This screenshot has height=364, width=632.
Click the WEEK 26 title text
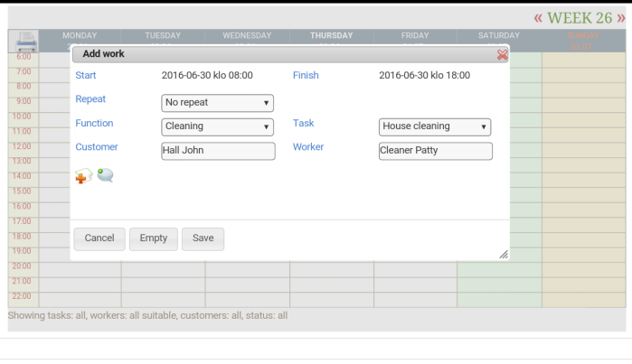579,18
